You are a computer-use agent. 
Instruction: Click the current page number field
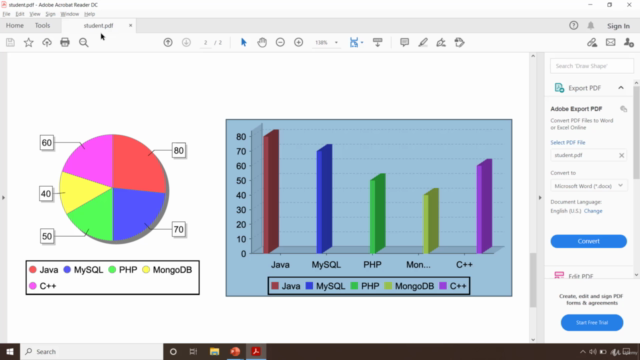pyautogui.click(x=206, y=42)
